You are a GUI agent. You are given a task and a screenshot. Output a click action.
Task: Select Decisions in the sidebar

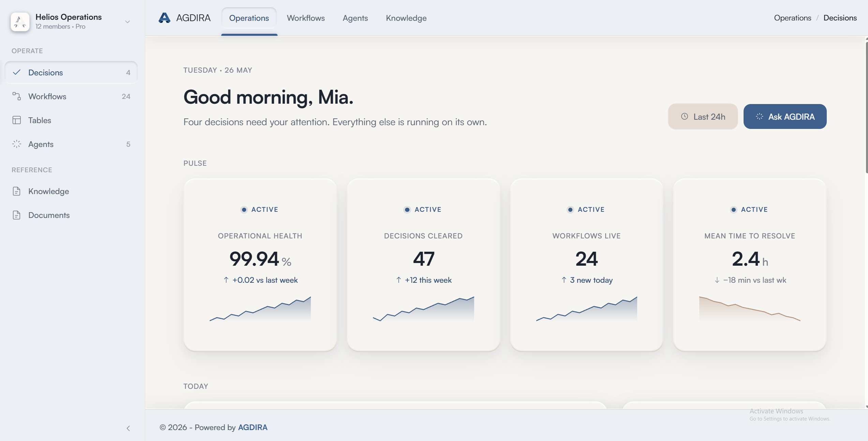coord(71,72)
